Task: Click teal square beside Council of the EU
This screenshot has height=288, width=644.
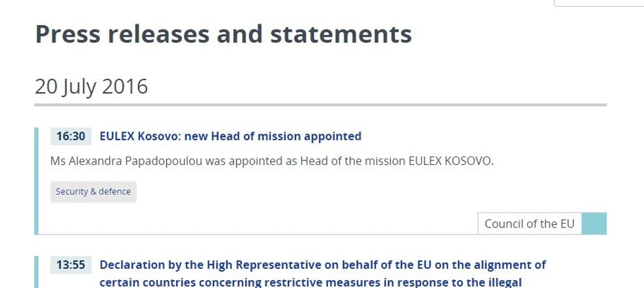Action: pyautogui.click(x=594, y=224)
